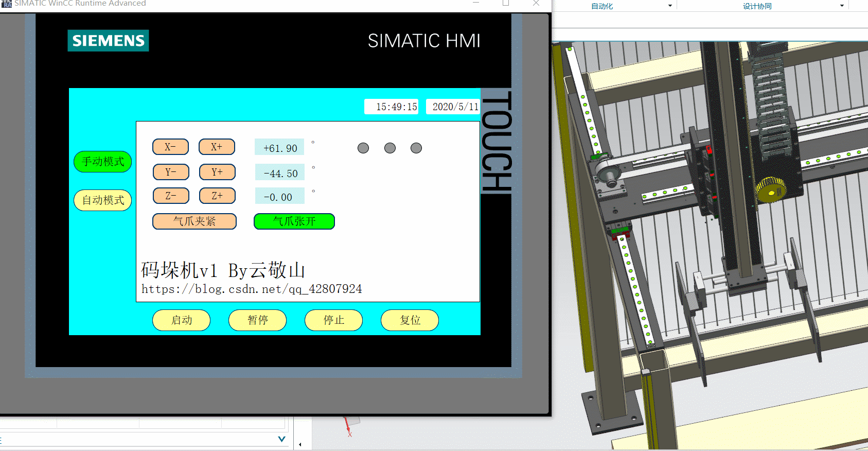
Task: Click the first gray indicator lamp
Action: coord(363,148)
